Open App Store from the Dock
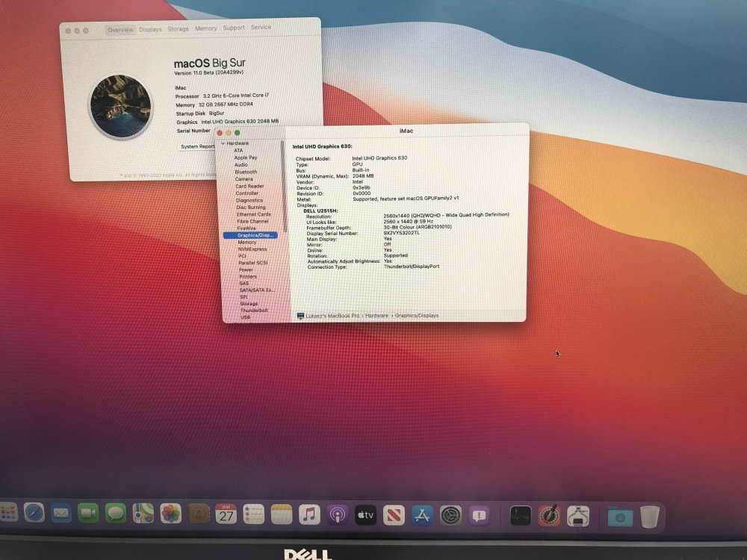Image resolution: width=747 pixels, height=560 pixels. (422, 515)
